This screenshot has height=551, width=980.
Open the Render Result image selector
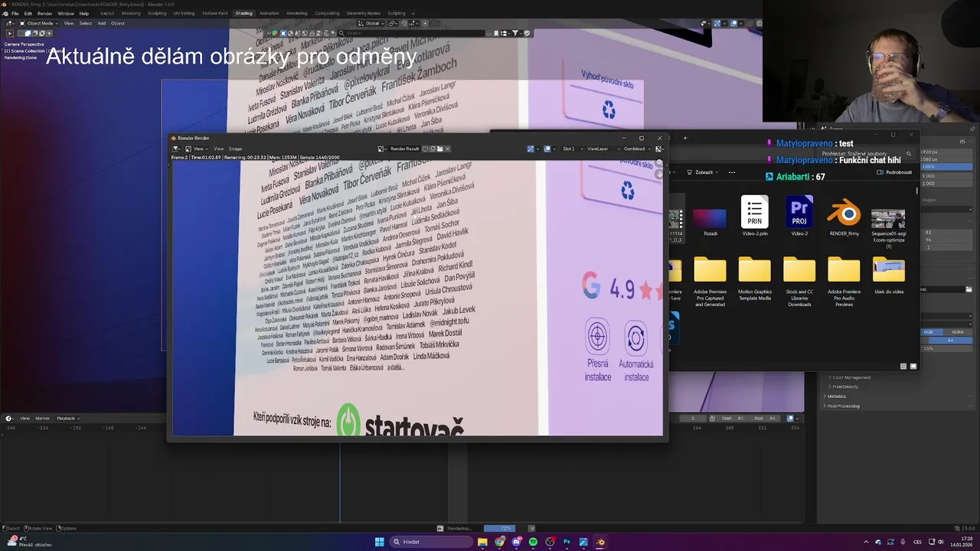click(381, 148)
